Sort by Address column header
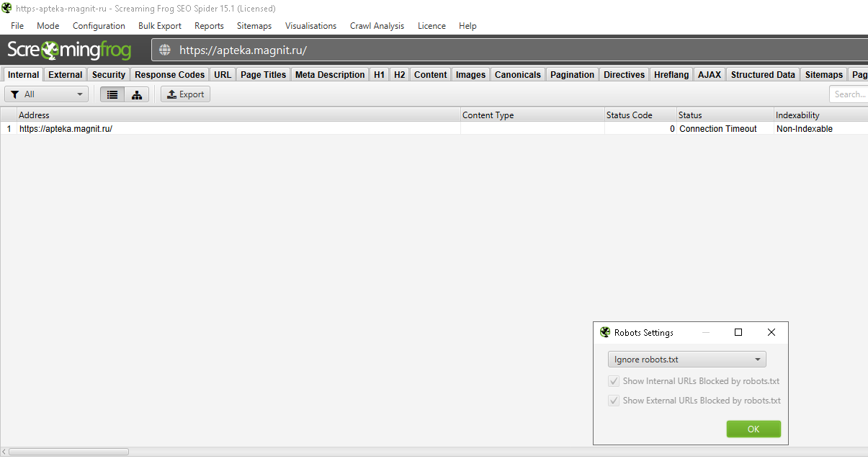Viewport: 868px width, 464px height. point(238,115)
